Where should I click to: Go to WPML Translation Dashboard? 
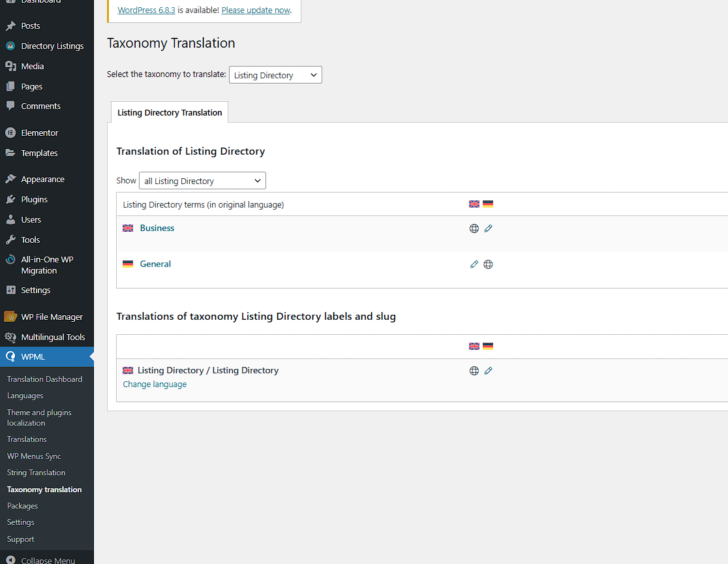pyautogui.click(x=44, y=379)
